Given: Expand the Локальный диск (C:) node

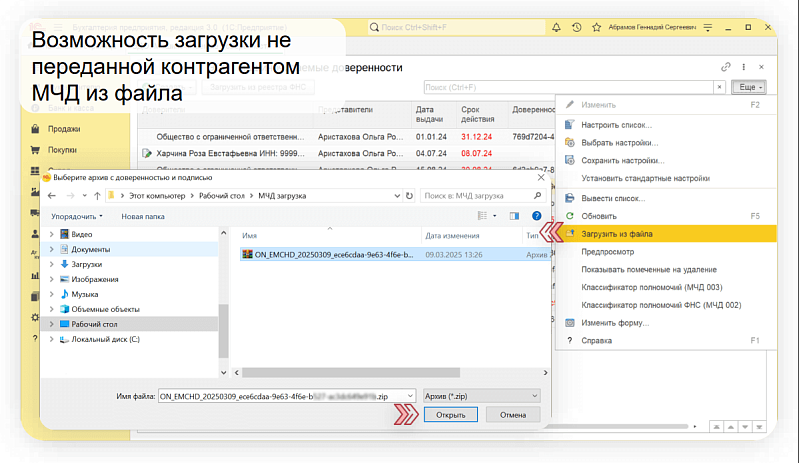Looking at the screenshot, I should click(51, 339).
